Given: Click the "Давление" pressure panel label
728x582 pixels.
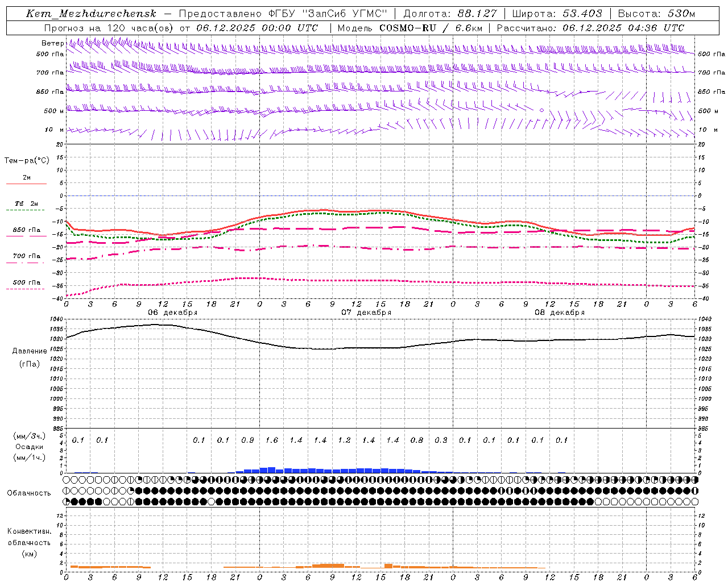Looking at the screenshot, I should pos(30,351).
